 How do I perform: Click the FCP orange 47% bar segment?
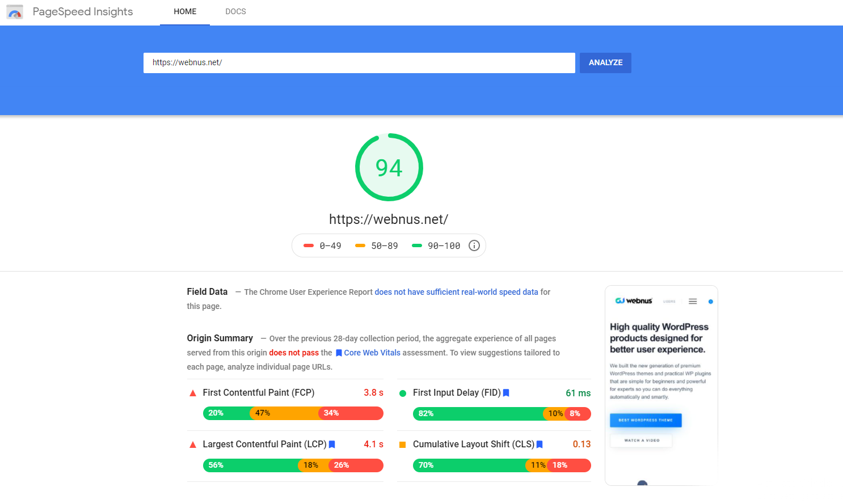(x=284, y=413)
